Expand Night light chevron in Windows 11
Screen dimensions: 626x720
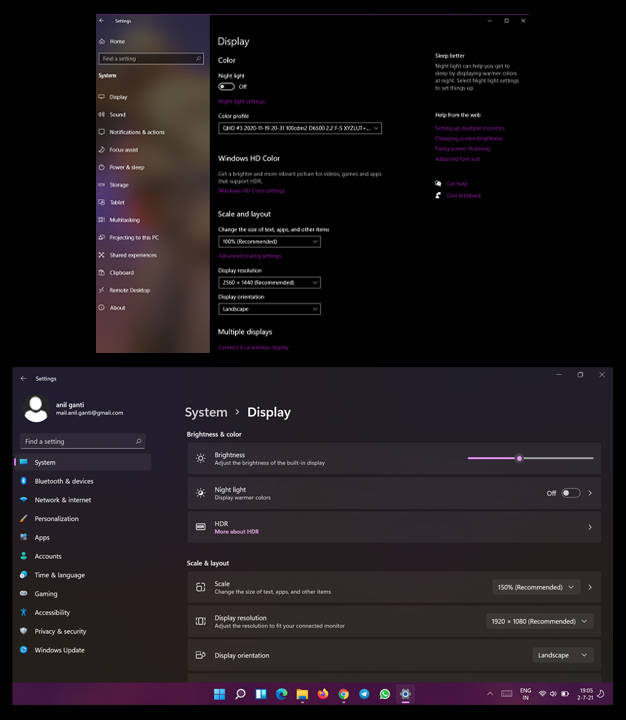(x=590, y=493)
